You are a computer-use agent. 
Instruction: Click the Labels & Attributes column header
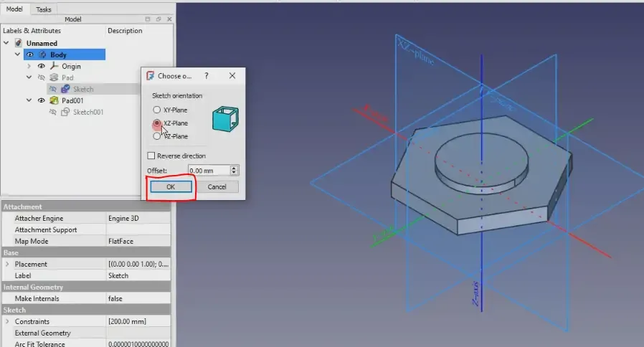[x=32, y=30]
